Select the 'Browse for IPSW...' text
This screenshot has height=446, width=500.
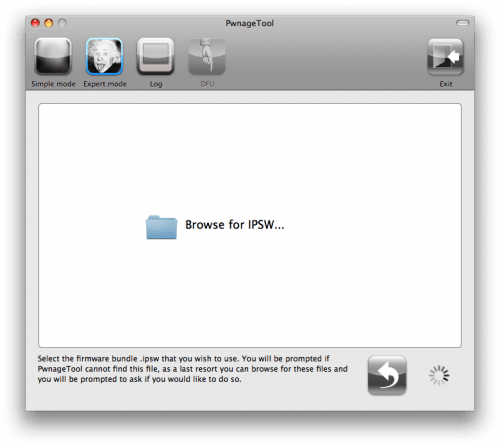(235, 225)
